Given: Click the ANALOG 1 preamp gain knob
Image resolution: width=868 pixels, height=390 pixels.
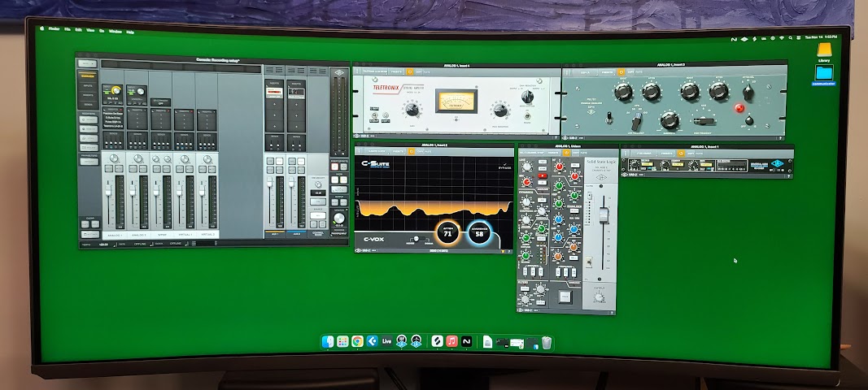Looking at the screenshot, I should [116, 90].
